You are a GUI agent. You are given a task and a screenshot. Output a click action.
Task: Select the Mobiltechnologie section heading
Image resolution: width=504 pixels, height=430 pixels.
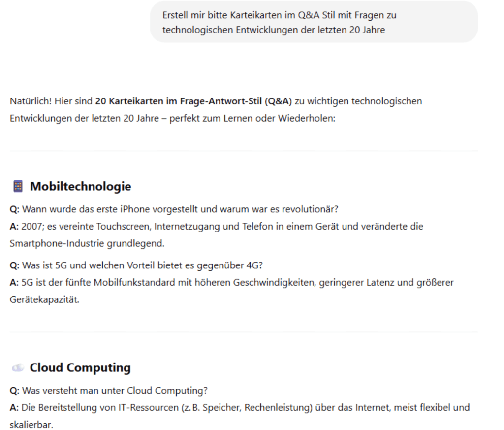(x=80, y=186)
